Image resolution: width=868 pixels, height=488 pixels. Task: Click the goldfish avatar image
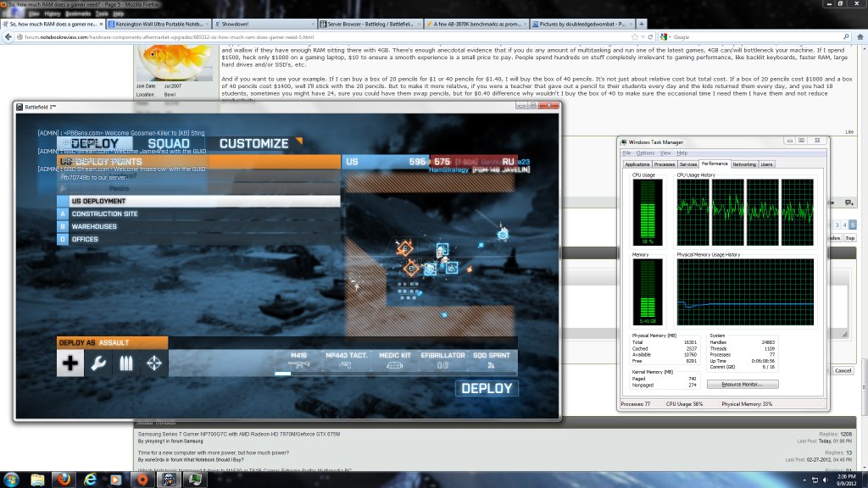175,63
